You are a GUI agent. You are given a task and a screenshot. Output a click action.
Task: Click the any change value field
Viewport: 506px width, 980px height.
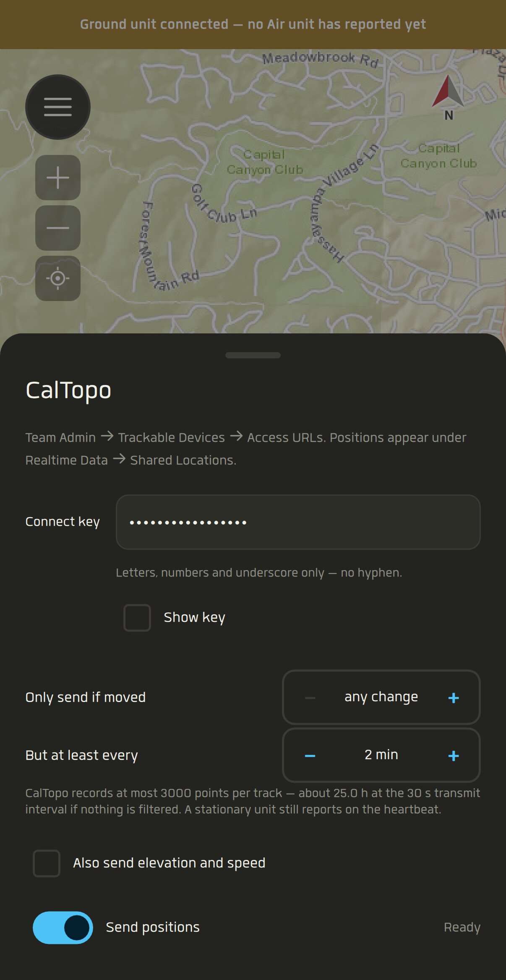coord(381,697)
